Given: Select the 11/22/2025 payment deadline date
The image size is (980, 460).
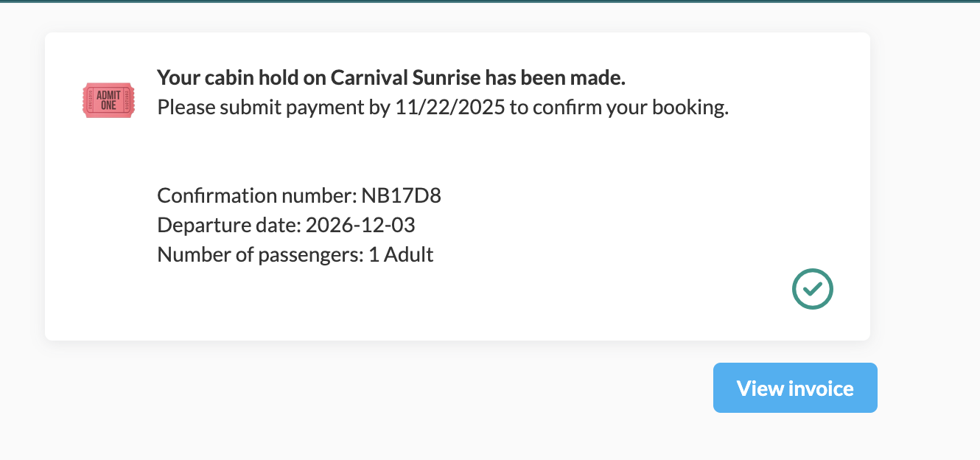Looking at the screenshot, I should 450,108.
